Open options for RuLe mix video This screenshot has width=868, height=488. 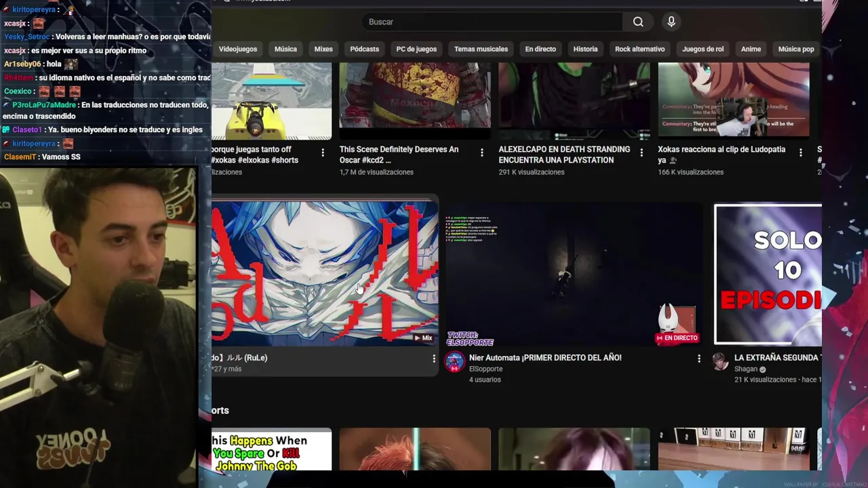coord(434,359)
